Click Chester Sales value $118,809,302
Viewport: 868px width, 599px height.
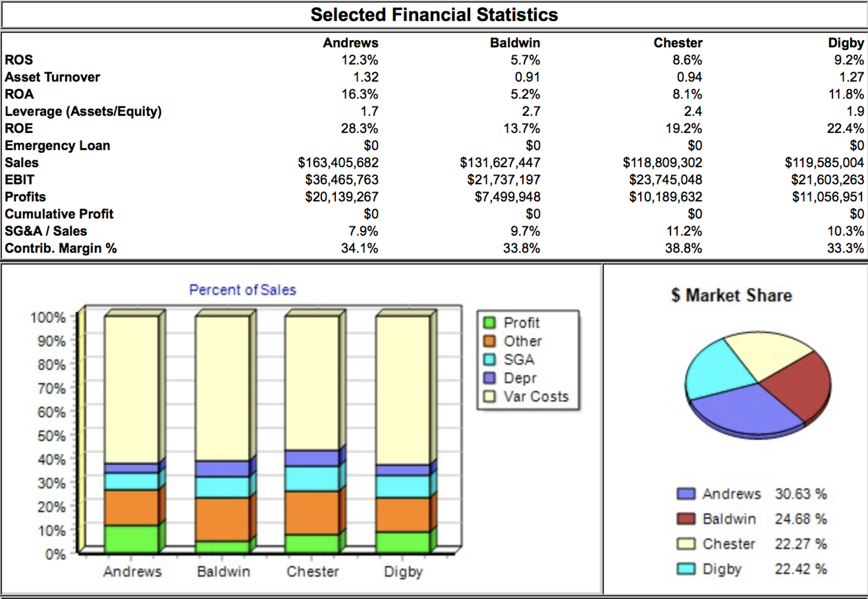point(663,163)
